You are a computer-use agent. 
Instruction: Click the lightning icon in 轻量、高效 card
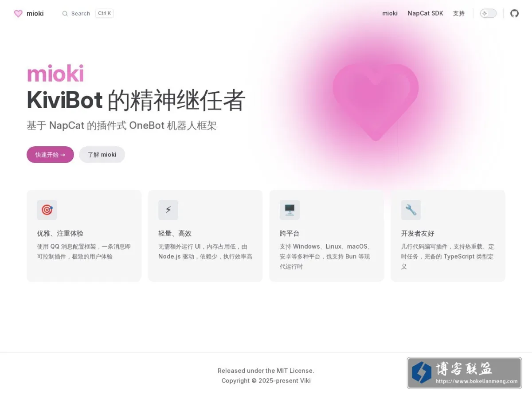[168, 210]
